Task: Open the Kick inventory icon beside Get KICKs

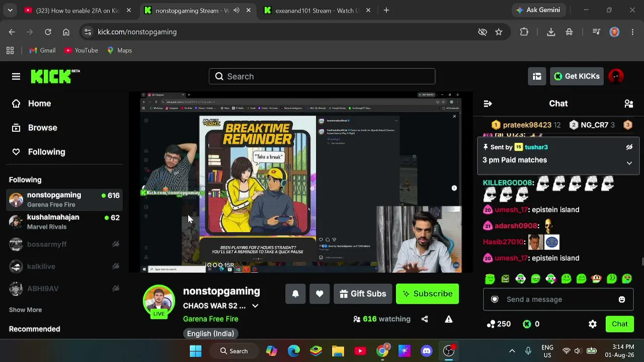Action: click(537, 76)
